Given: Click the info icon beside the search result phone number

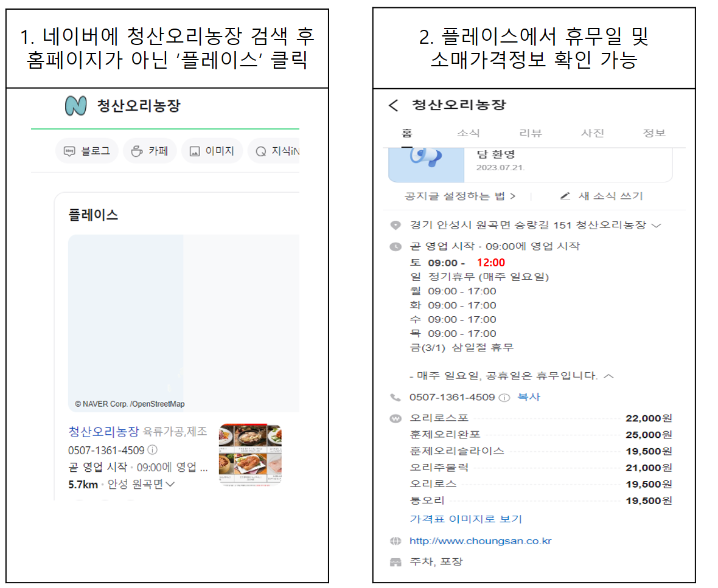Looking at the screenshot, I should 153,450.
